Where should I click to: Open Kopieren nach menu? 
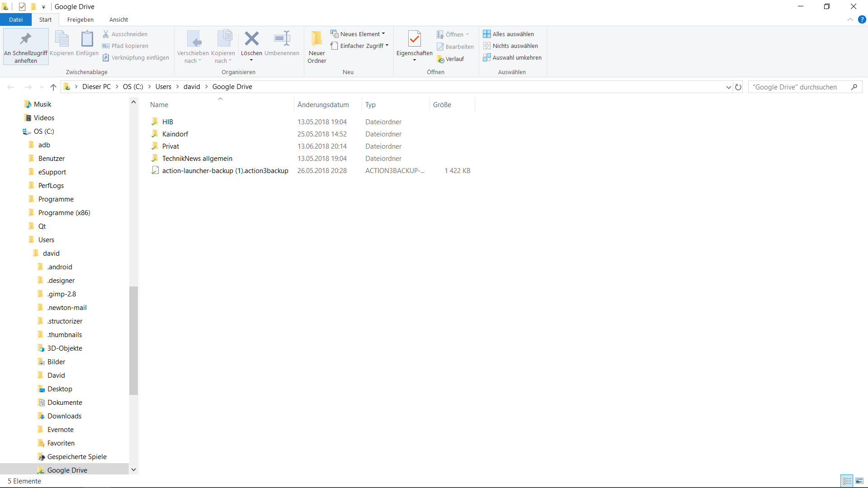pyautogui.click(x=223, y=47)
